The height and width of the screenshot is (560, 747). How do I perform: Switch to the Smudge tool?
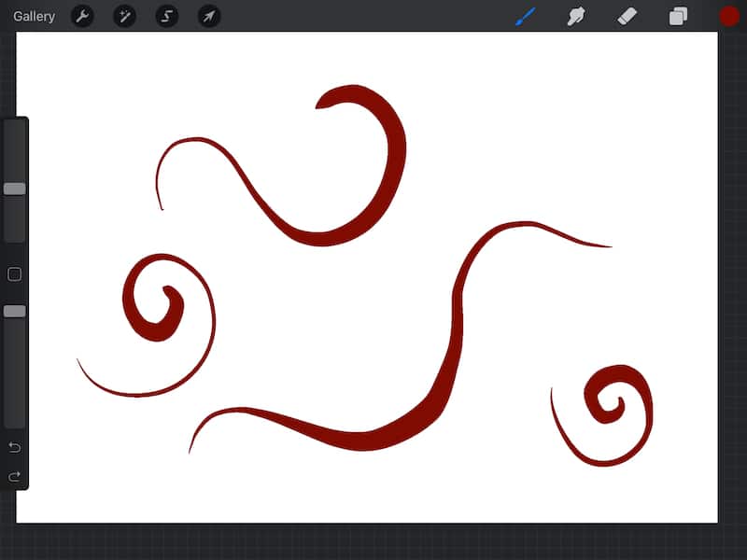click(x=577, y=15)
